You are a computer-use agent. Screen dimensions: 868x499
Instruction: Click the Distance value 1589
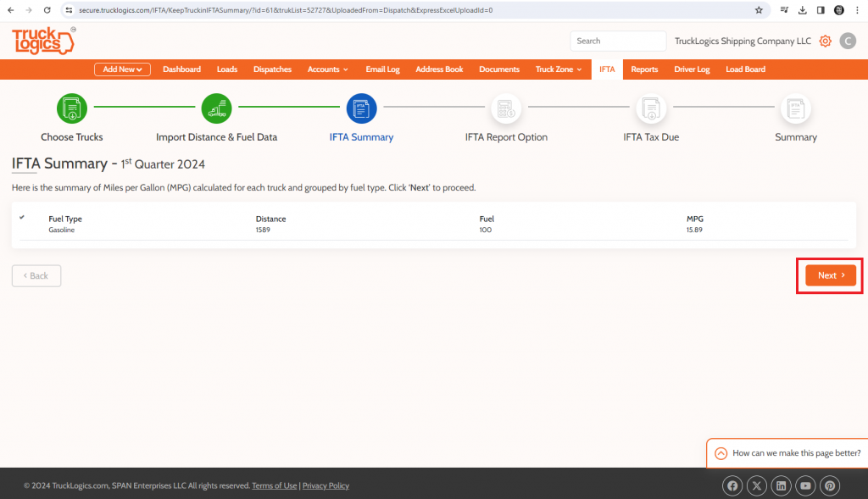pyautogui.click(x=263, y=230)
